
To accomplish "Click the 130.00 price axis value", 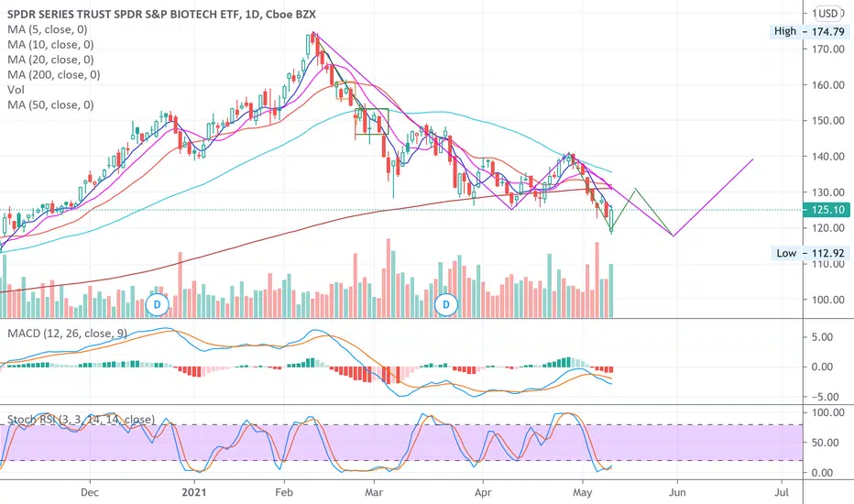I will [827, 192].
